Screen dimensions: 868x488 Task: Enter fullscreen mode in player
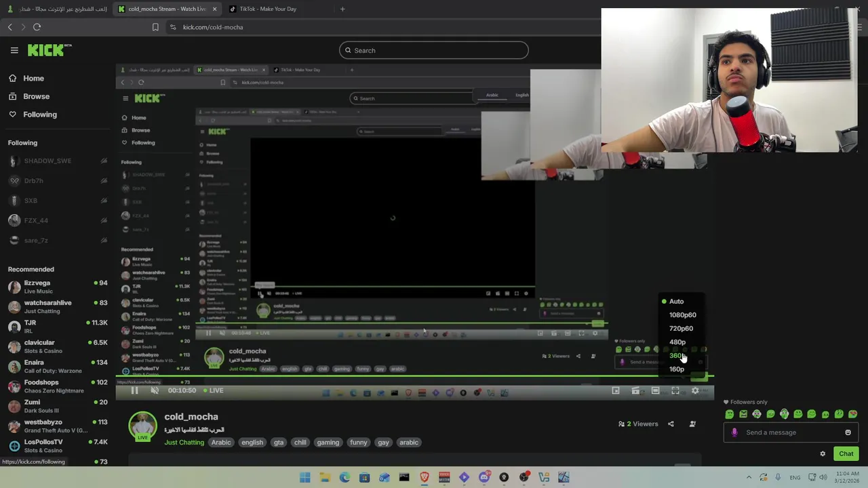675,391
